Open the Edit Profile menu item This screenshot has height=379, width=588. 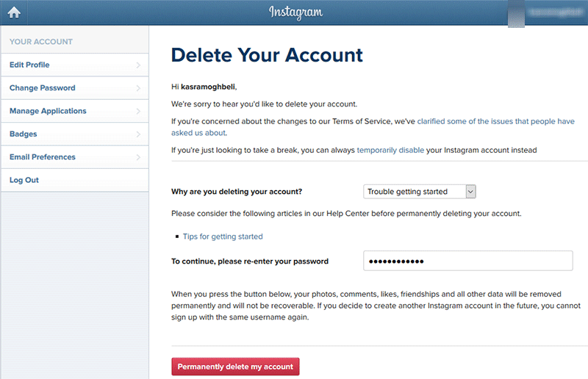pyautogui.click(x=75, y=65)
